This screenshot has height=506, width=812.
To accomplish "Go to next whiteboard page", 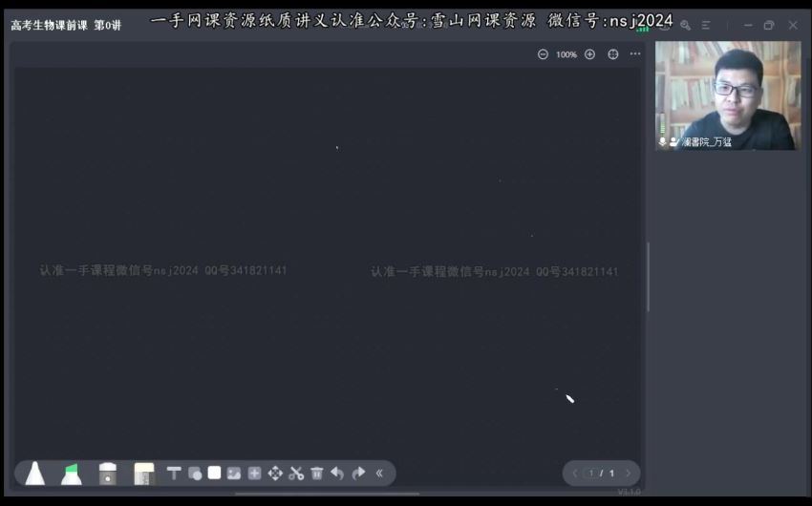I will tap(629, 473).
